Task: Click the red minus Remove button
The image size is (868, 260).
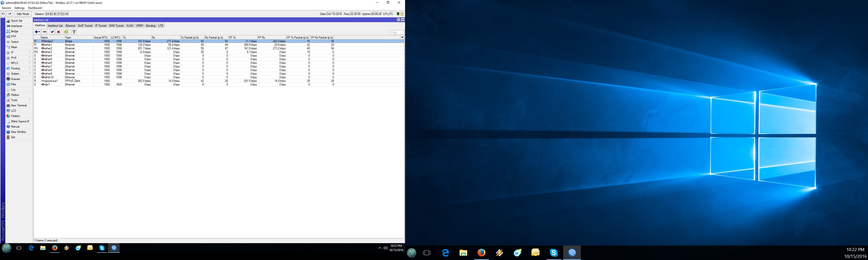Action: [44, 32]
